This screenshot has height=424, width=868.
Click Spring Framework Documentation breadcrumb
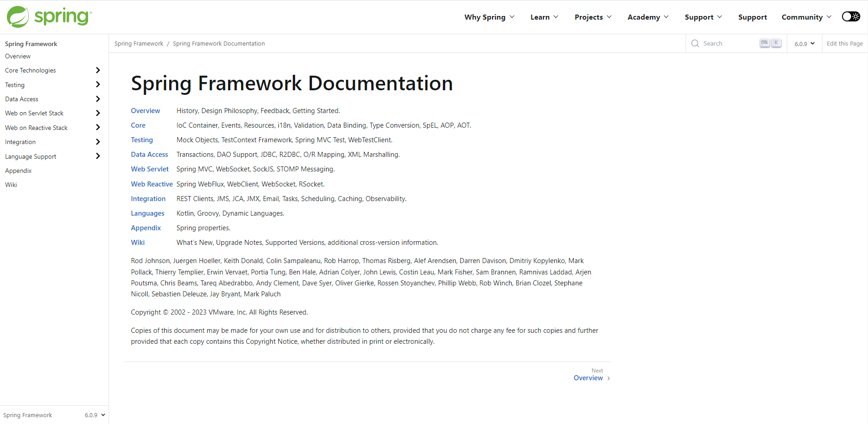point(218,43)
